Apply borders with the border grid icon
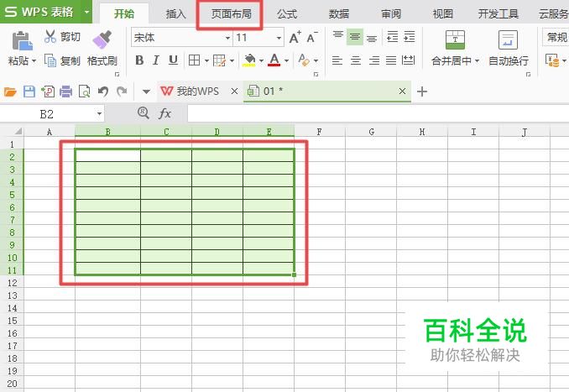This screenshot has height=392, width=569. 194,60
